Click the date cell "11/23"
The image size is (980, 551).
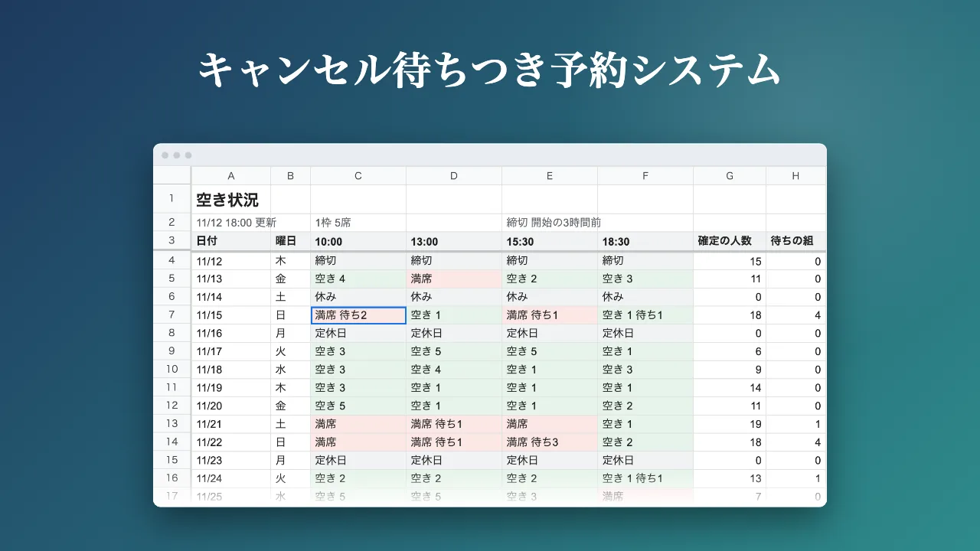pyautogui.click(x=231, y=460)
